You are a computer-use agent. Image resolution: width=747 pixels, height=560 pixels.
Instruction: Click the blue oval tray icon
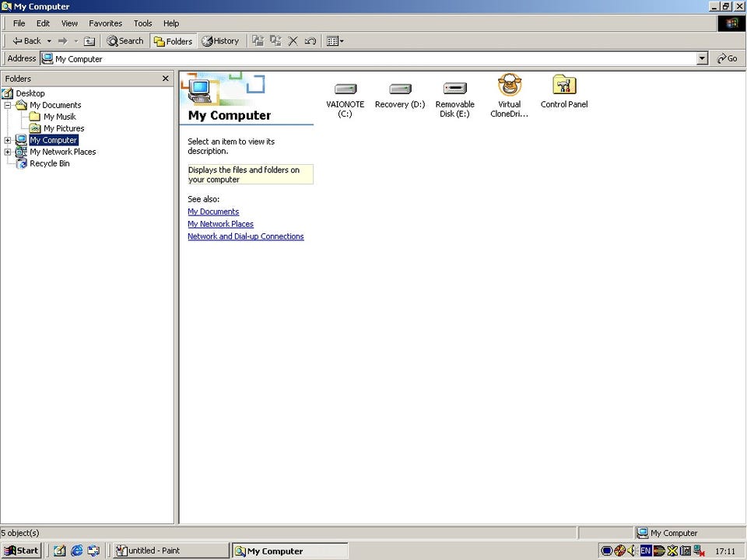pos(606,551)
